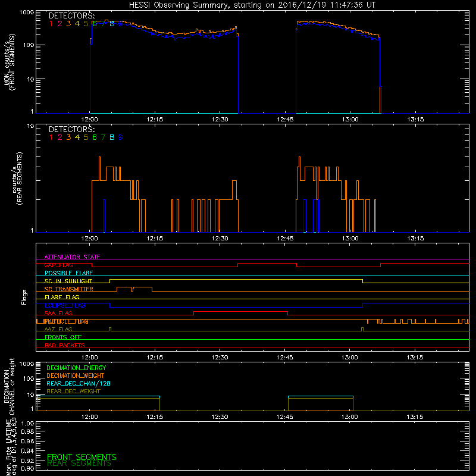Click the MON. counts/s (FRONT SEGMENTS) axis title

[10, 62]
